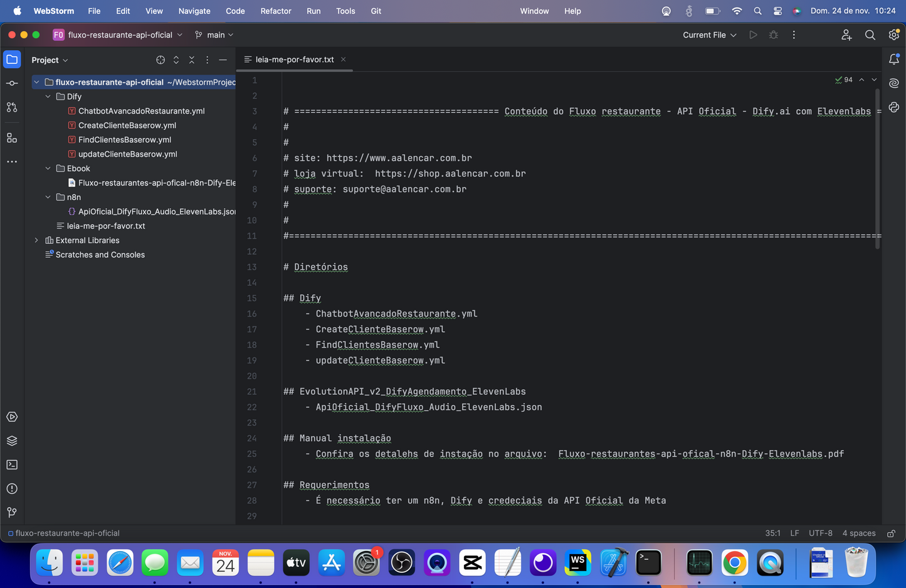
Task: Open the Refactor menu
Action: [x=276, y=11]
